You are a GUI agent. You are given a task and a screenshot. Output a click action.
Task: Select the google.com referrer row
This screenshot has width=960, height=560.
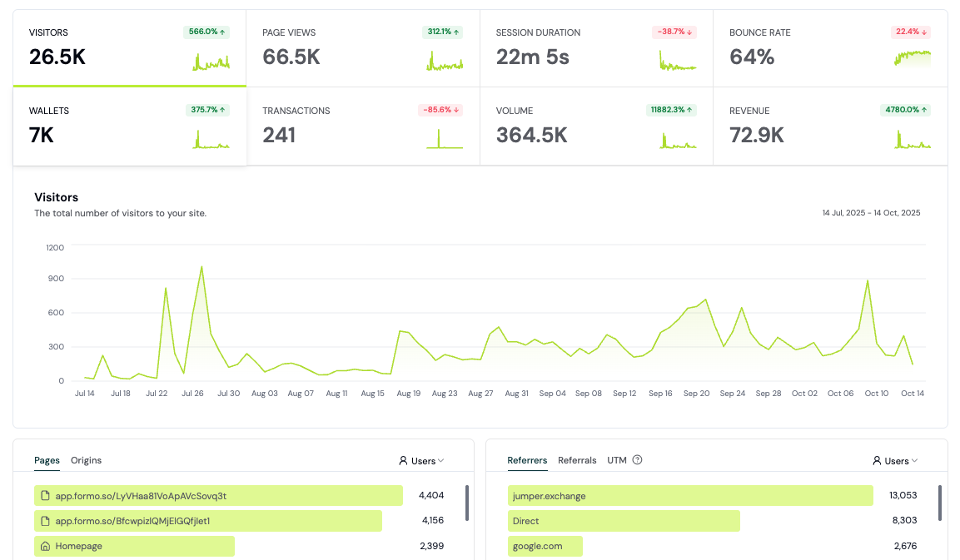pos(545,546)
